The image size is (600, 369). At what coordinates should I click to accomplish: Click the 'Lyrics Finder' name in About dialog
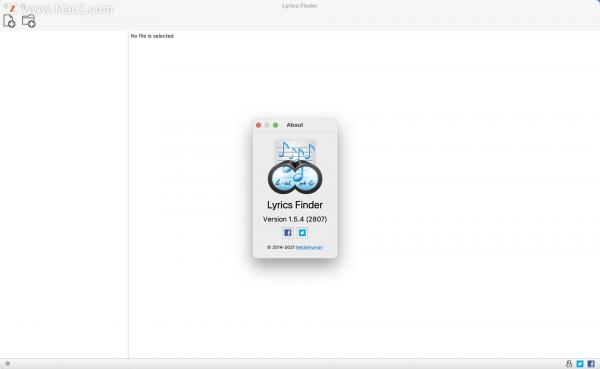(295, 205)
